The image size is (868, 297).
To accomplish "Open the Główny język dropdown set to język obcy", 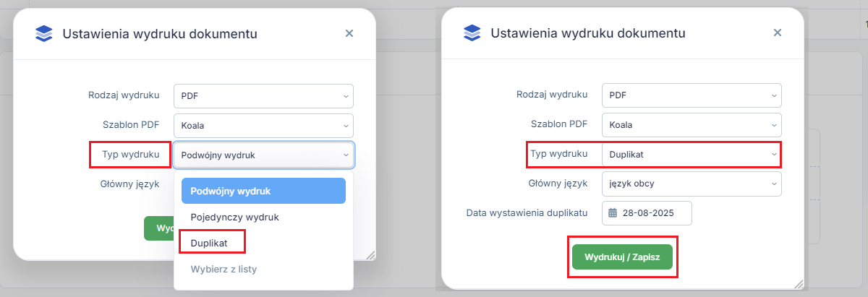I will click(692, 184).
